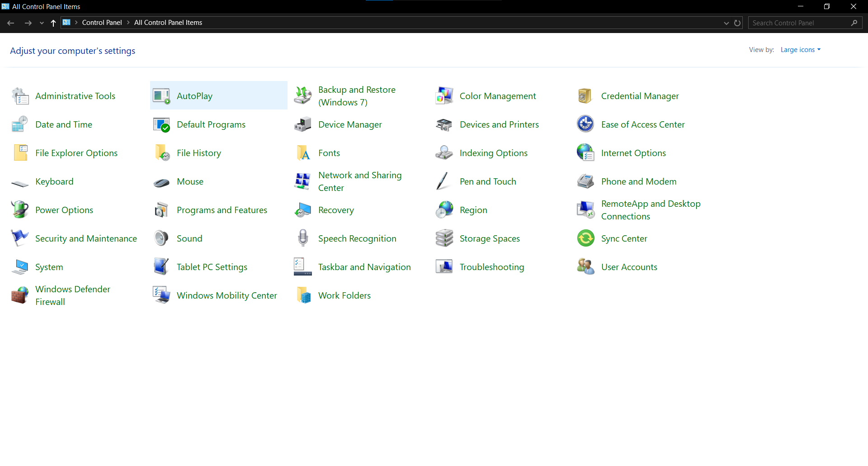Open the Storage Spaces drives icon
Image resolution: width=868 pixels, height=466 pixels.
(444, 238)
